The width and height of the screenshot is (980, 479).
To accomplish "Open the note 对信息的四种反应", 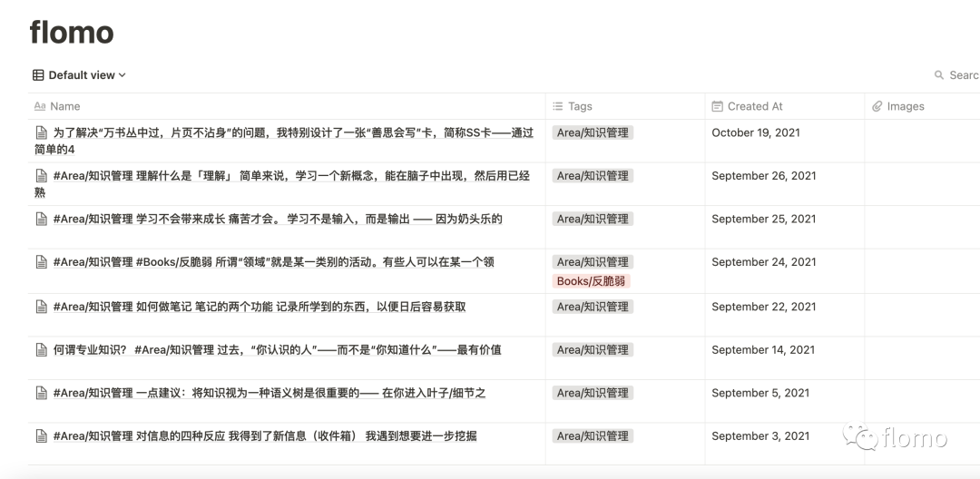I will (265, 436).
